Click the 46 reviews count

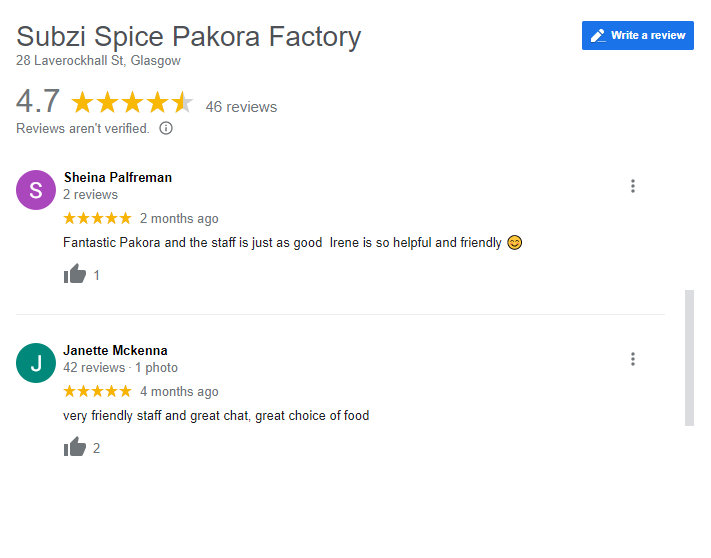pos(241,107)
